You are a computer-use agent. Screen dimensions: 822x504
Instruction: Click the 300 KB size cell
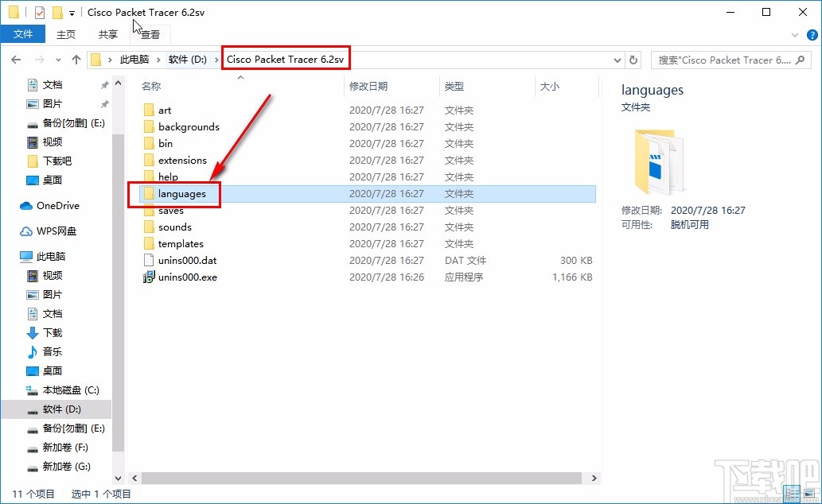tap(576, 261)
